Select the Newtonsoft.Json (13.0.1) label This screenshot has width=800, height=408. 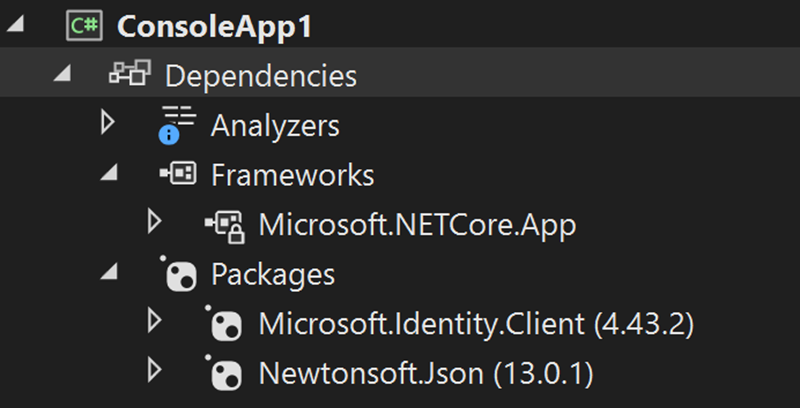point(426,373)
